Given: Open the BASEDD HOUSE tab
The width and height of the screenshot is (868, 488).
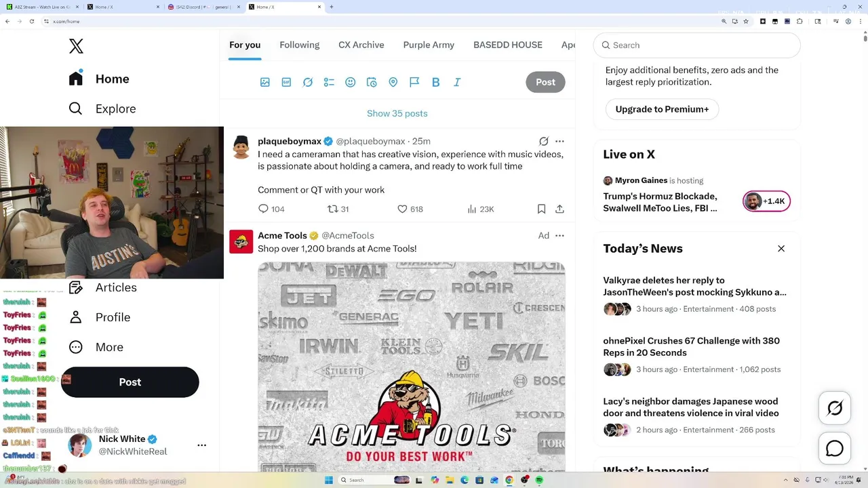Looking at the screenshot, I should click(x=508, y=45).
